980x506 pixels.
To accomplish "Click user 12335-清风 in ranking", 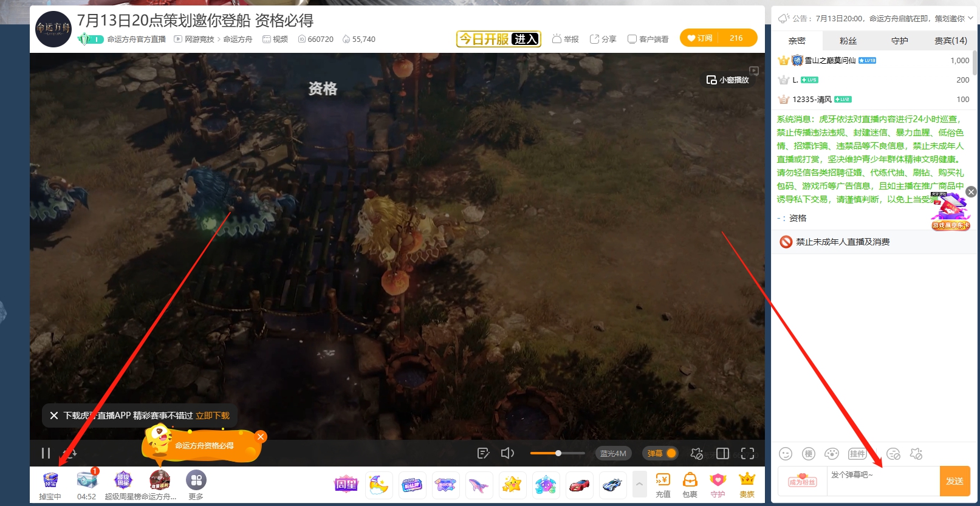I will coord(812,99).
